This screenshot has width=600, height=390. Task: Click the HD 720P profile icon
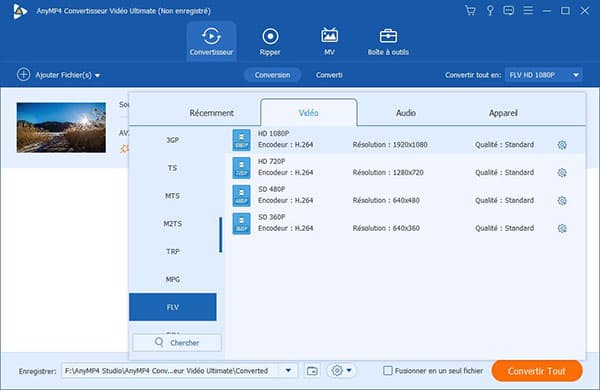tap(241, 168)
